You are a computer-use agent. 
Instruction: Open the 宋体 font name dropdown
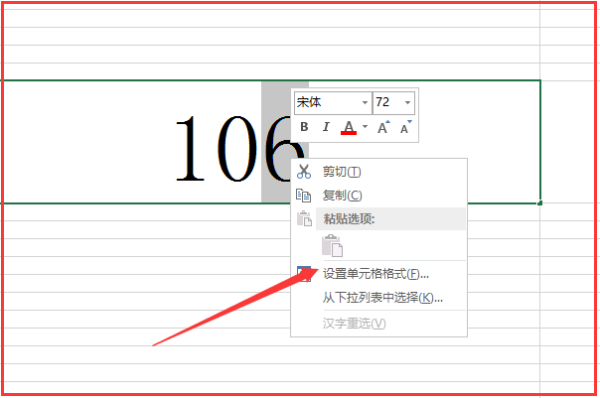click(x=365, y=103)
